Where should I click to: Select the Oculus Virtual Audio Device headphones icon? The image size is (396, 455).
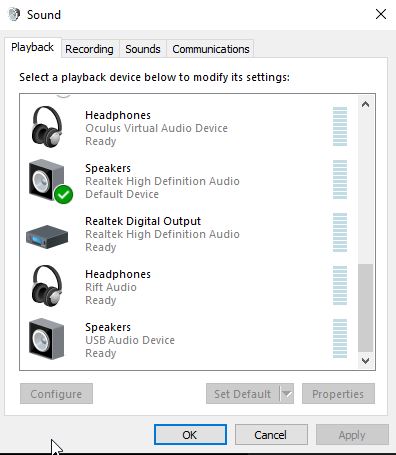[x=47, y=127]
